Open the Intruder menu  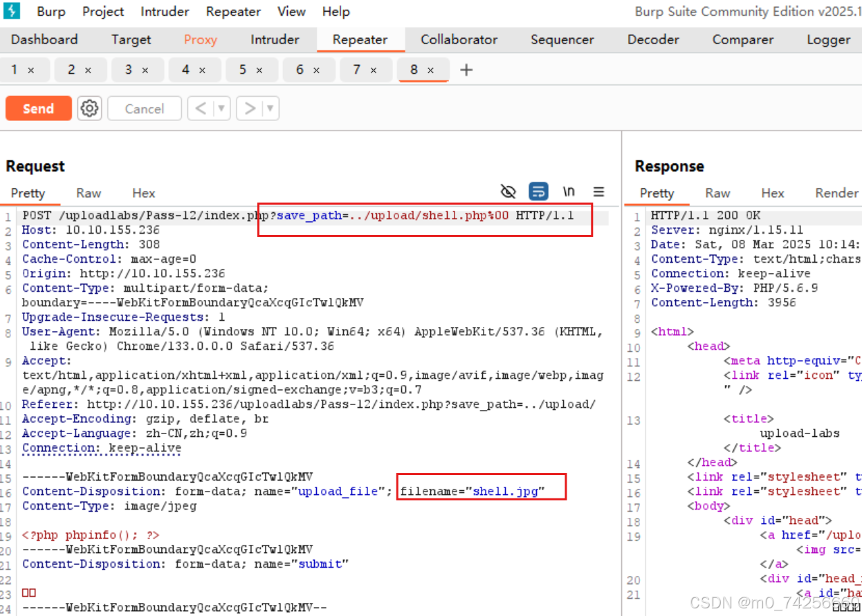(x=165, y=12)
